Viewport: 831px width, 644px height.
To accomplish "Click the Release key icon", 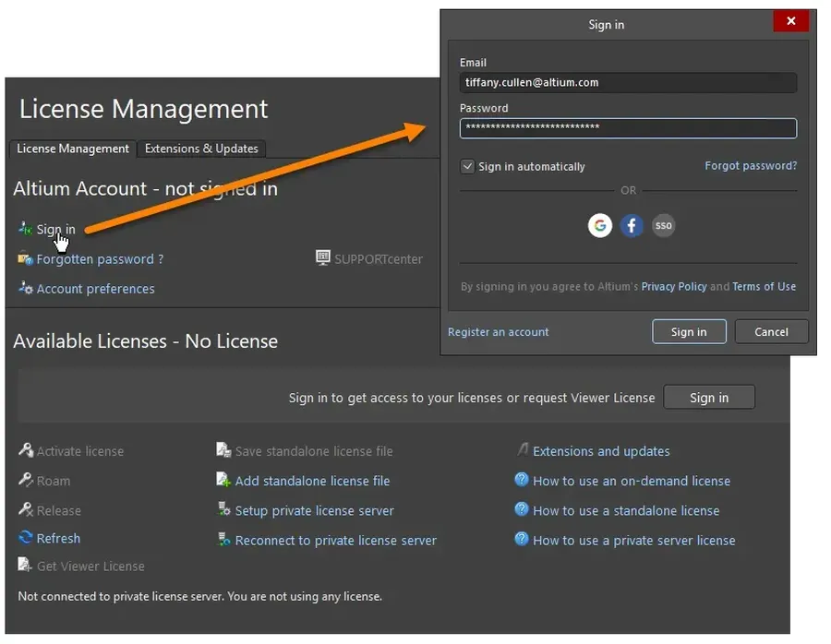I will tap(26, 510).
